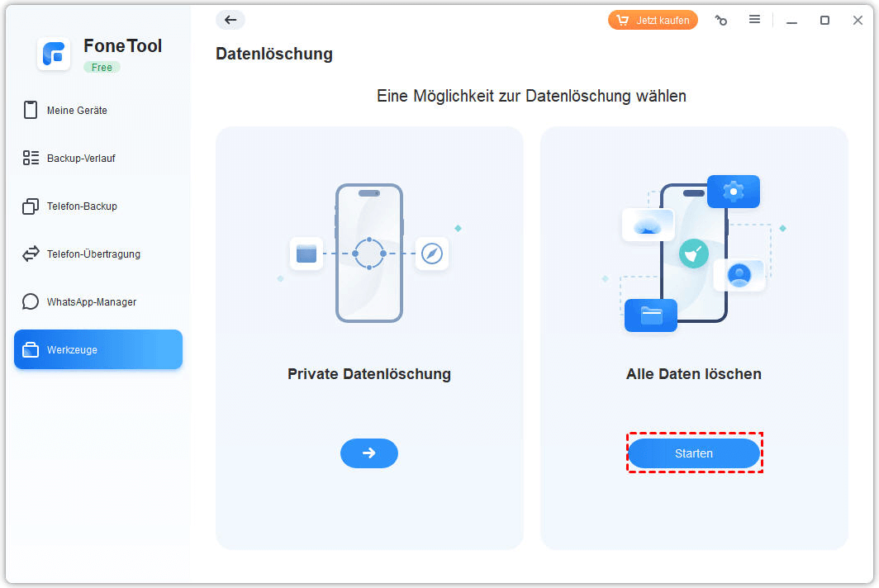Click the key/register icon in title bar
This screenshot has width=879, height=588.
[x=721, y=20]
